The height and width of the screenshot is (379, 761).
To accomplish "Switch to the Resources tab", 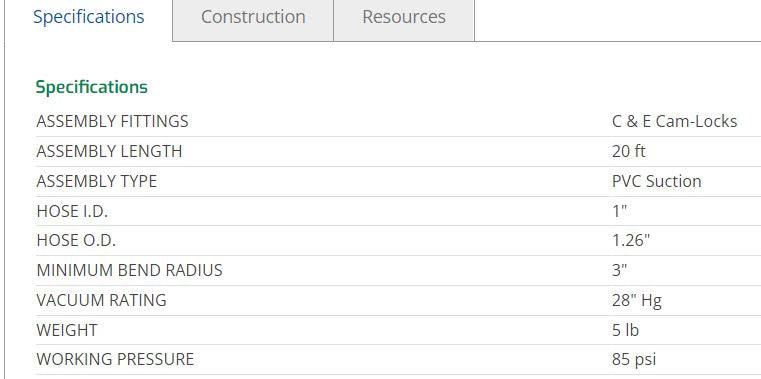I will (x=404, y=17).
